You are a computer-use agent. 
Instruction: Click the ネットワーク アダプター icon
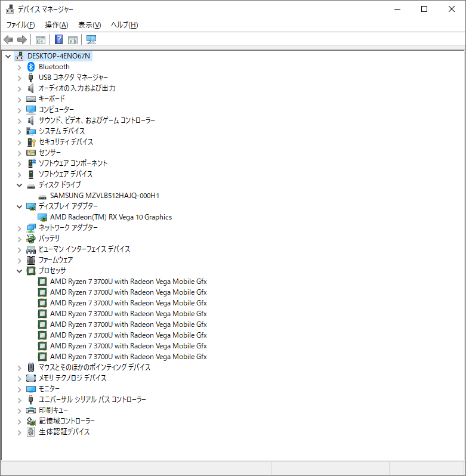(x=30, y=228)
